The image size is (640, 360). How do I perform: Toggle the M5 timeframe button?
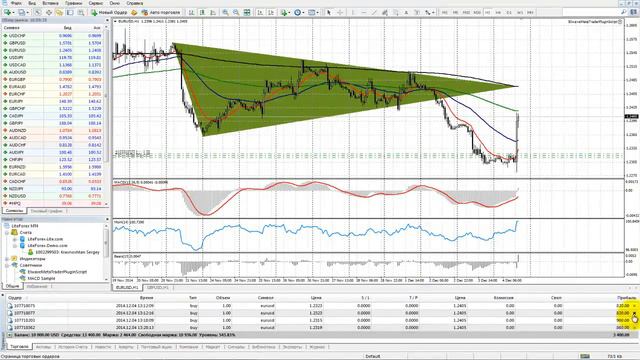point(455,13)
